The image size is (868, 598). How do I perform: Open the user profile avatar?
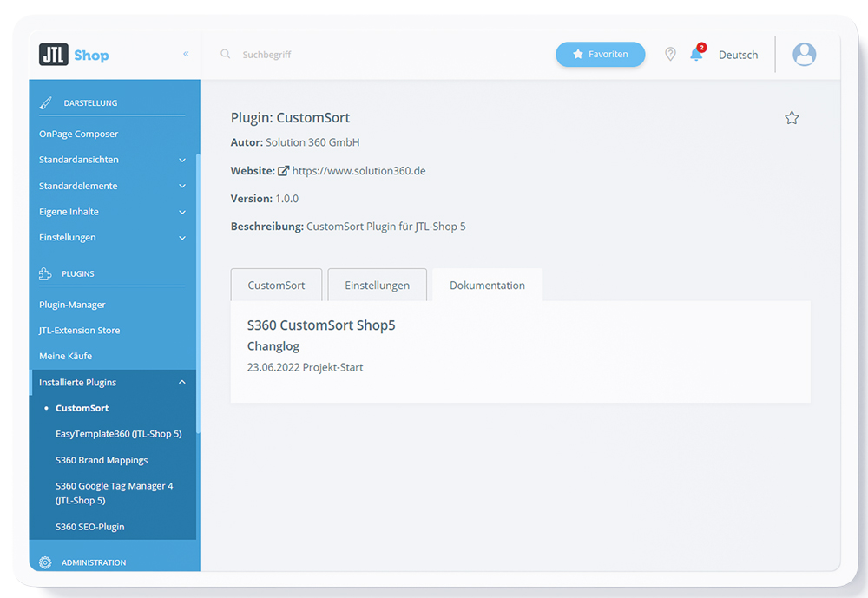[804, 55]
